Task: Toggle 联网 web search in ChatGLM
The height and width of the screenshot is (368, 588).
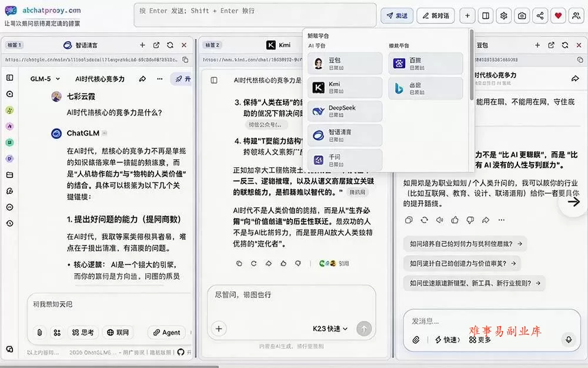Action: click(x=118, y=332)
